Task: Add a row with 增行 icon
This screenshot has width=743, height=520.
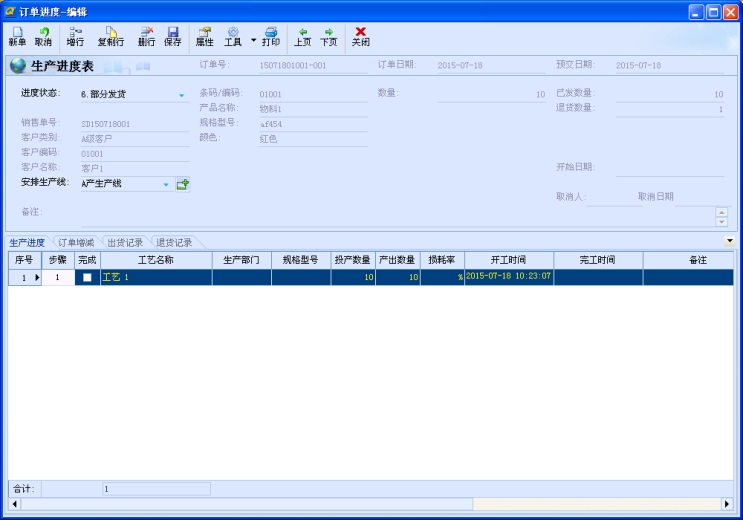Action: pyautogui.click(x=75, y=36)
